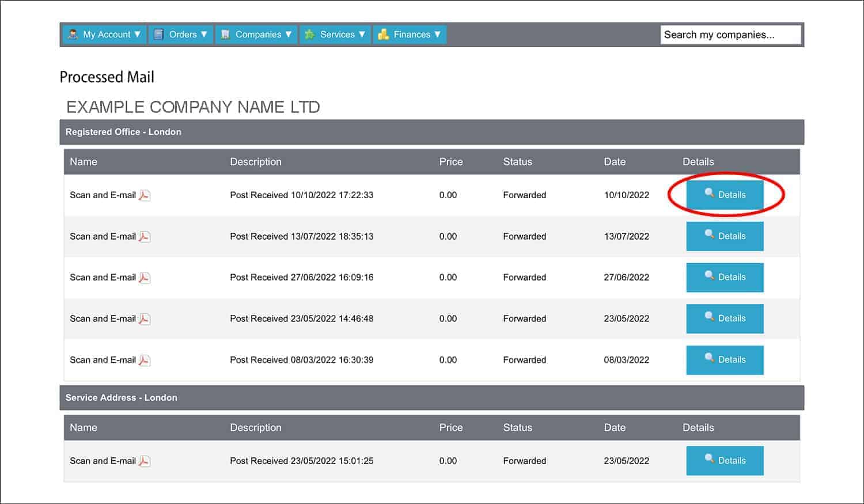The image size is (864, 504).
Task: View Details for Service Address mail
Action: 725,461
